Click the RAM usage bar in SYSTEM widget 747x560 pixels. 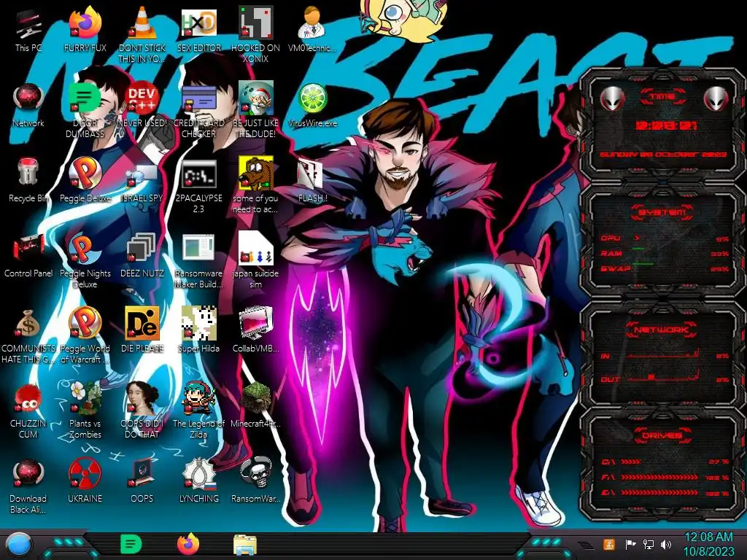(664, 253)
